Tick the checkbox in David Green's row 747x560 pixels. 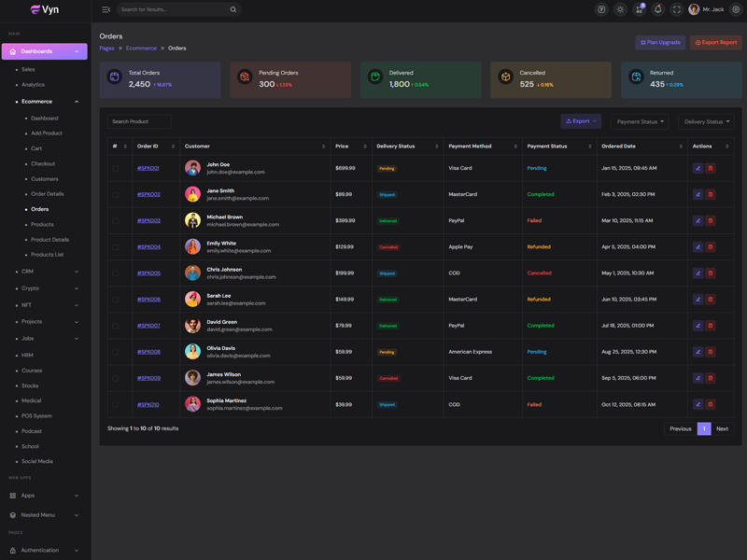pyautogui.click(x=116, y=326)
